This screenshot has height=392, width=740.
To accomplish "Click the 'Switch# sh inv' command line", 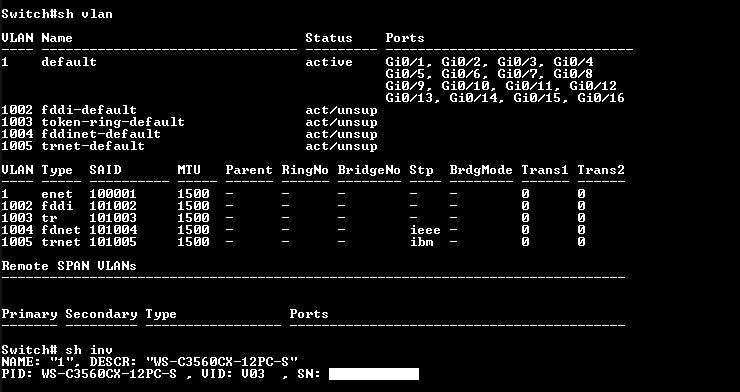I will tap(57, 350).
